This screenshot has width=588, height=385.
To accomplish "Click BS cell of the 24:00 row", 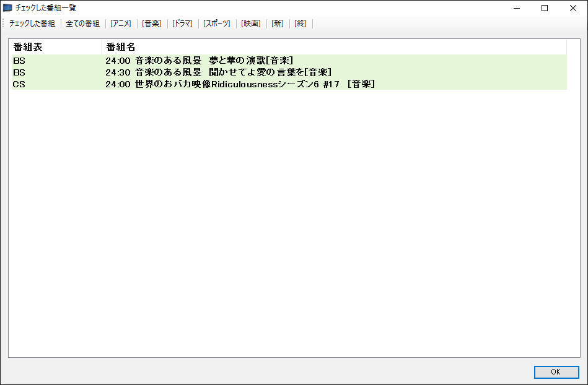I will coord(19,60).
